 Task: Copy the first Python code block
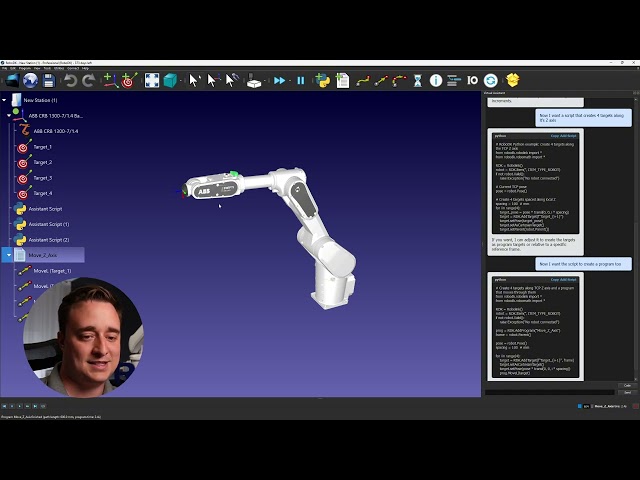tap(555, 136)
